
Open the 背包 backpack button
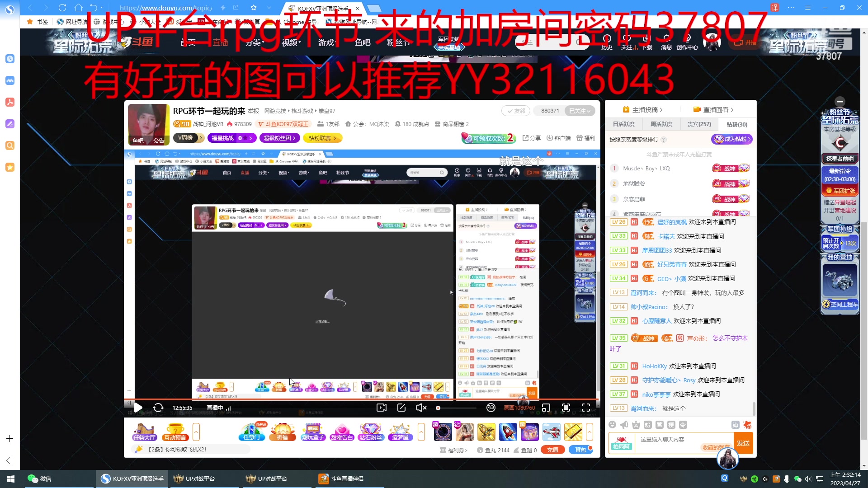581,450
